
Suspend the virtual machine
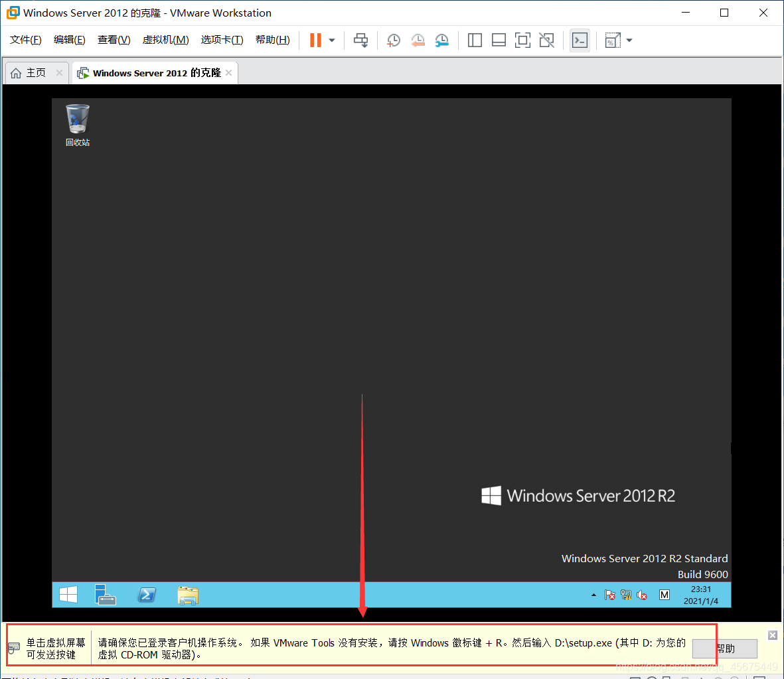coord(315,40)
